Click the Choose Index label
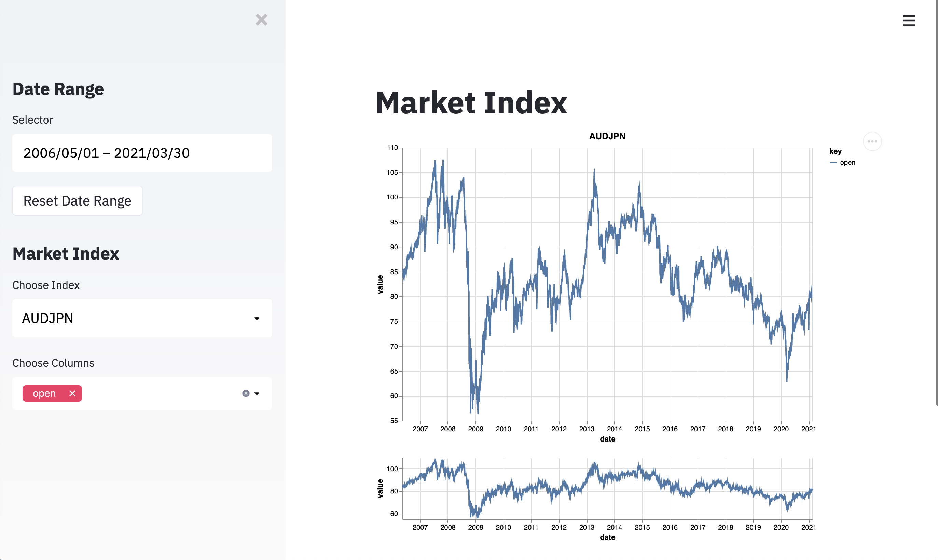Image resolution: width=938 pixels, height=560 pixels. 46,285
